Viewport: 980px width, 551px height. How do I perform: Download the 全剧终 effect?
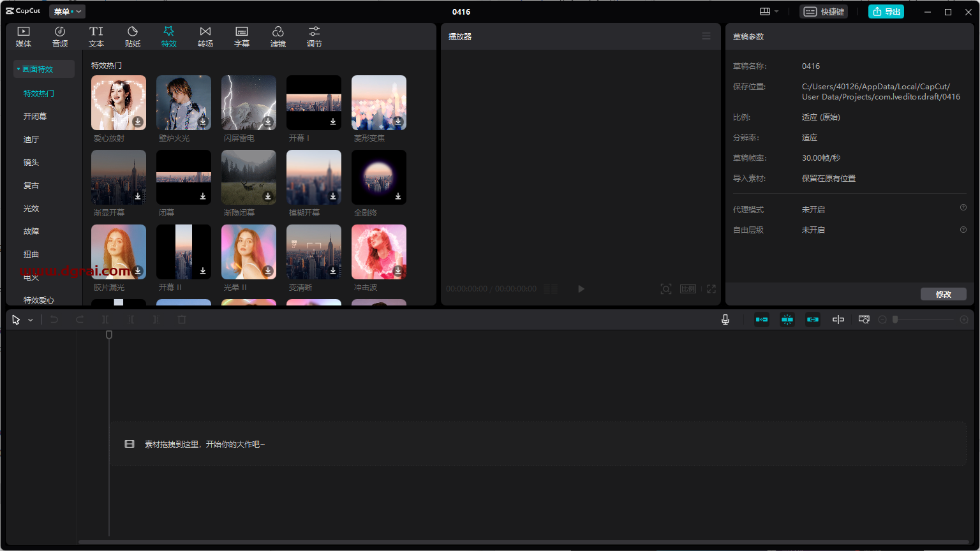pyautogui.click(x=398, y=196)
